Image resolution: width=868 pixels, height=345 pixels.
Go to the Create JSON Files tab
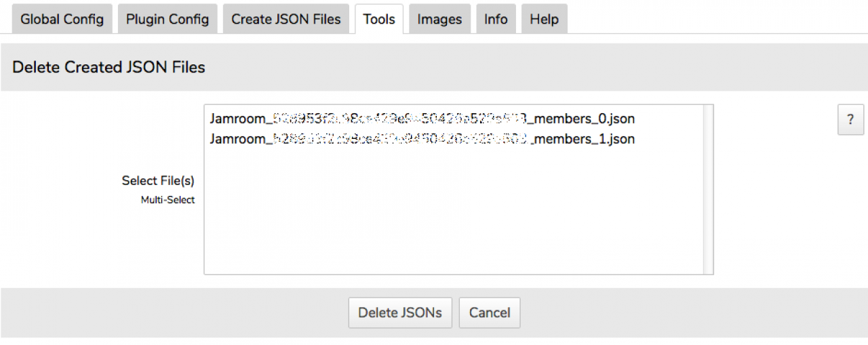(x=285, y=19)
